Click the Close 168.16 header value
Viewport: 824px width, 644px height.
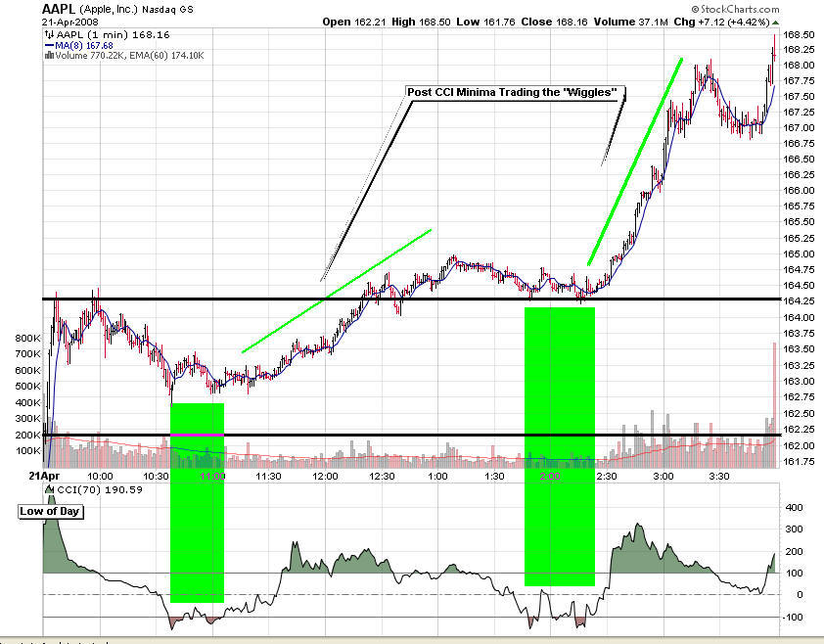[555, 23]
